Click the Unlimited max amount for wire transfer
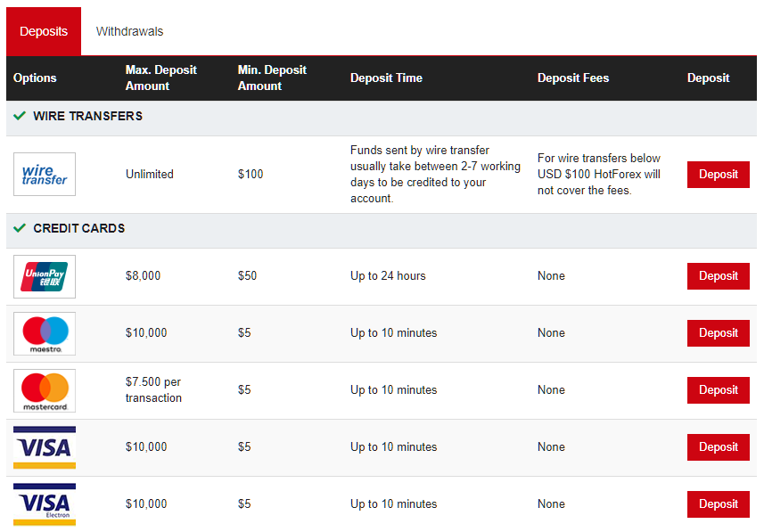The width and height of the screenshot is (764, 532). point(150,175)
